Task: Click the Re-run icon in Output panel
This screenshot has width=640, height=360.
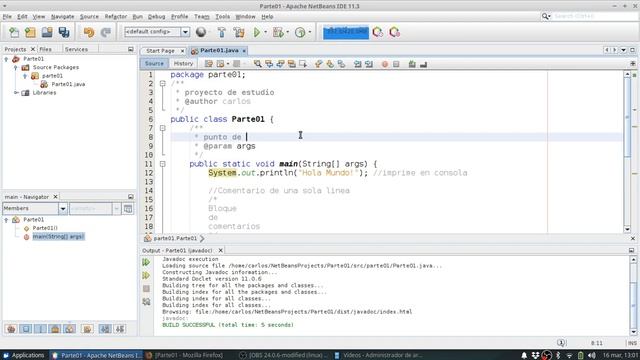Action: click(146, 262)
